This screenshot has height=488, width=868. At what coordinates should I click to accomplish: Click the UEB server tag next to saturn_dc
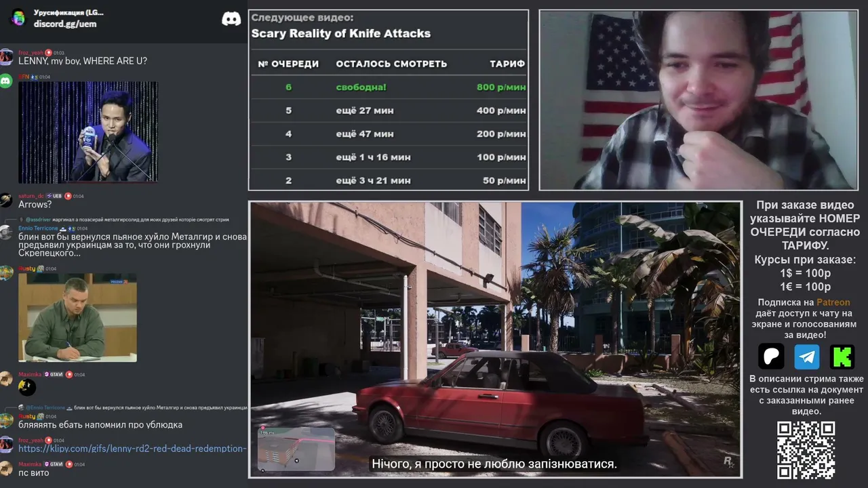pos(54,196)
